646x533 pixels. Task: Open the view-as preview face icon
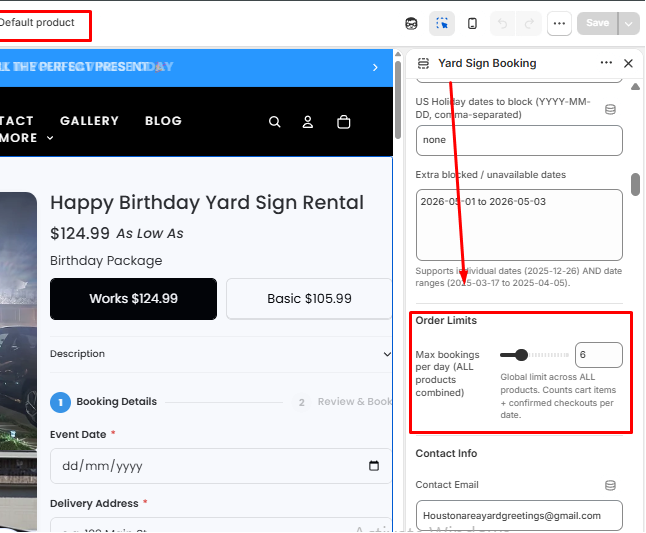click(x=411, y=23)
